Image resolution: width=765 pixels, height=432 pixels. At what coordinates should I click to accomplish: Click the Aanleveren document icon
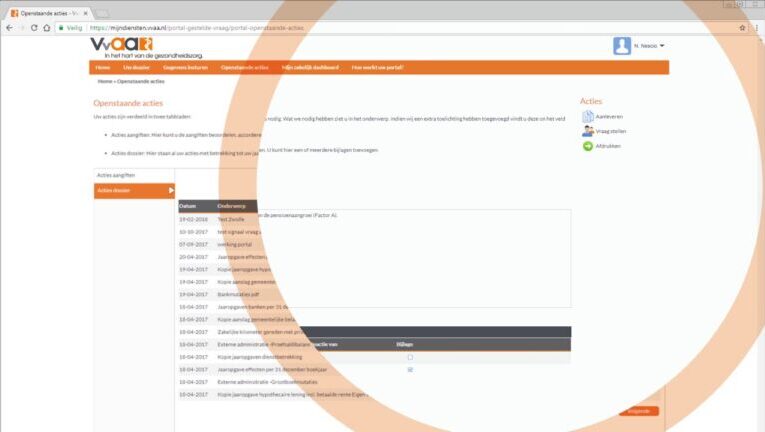(x=587, y=117)
